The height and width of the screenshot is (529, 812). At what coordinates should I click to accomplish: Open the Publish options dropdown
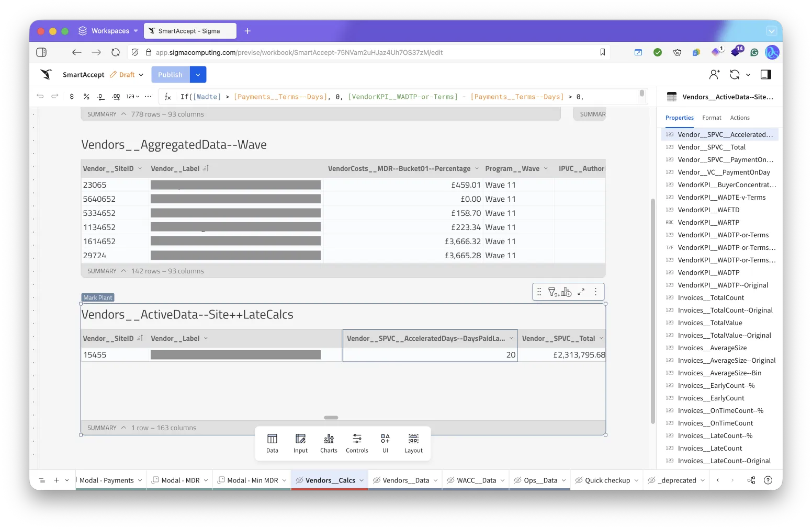point(198,75)
